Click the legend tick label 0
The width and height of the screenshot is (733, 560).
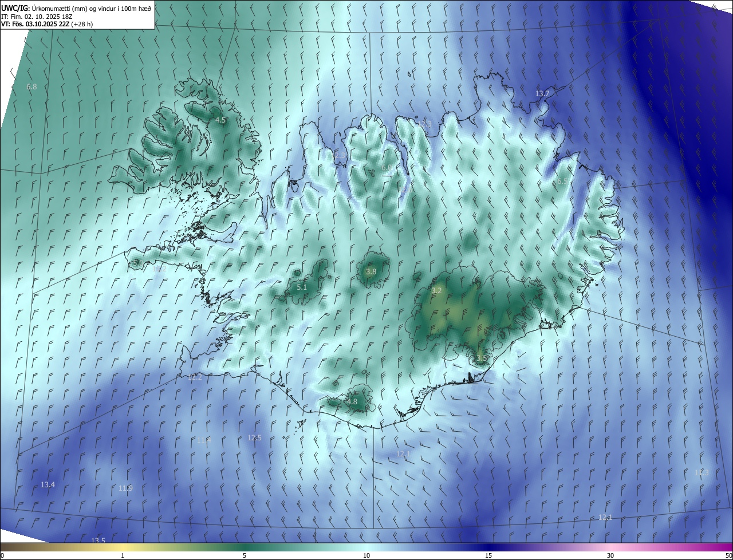click(2, 555)
